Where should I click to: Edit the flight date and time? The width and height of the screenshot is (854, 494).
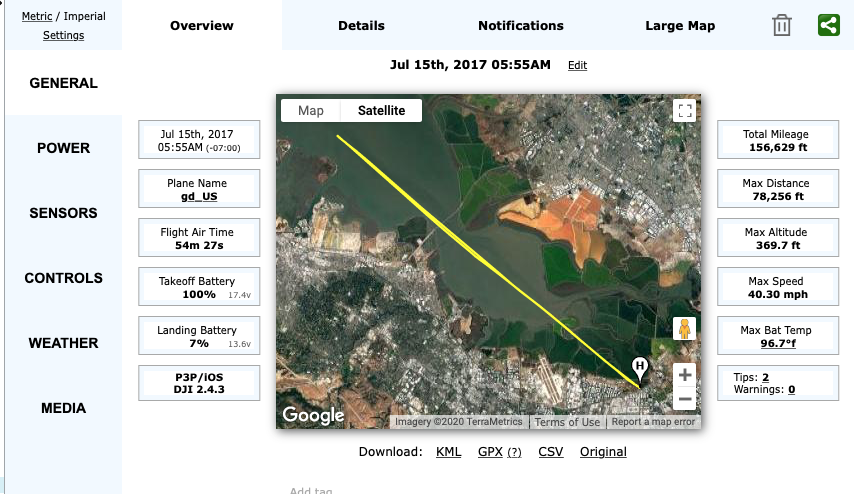point(577,65)
